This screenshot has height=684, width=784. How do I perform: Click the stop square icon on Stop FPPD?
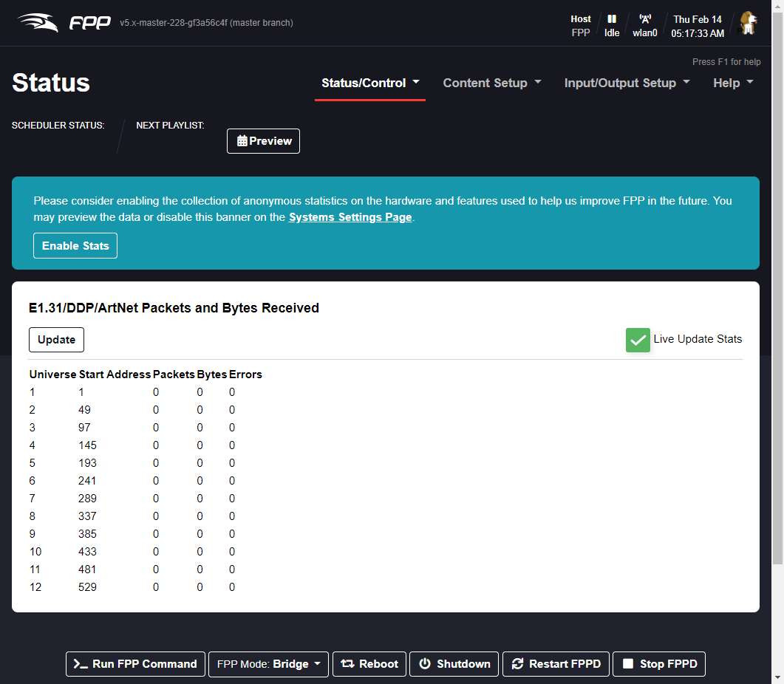(x=628, y=664)
